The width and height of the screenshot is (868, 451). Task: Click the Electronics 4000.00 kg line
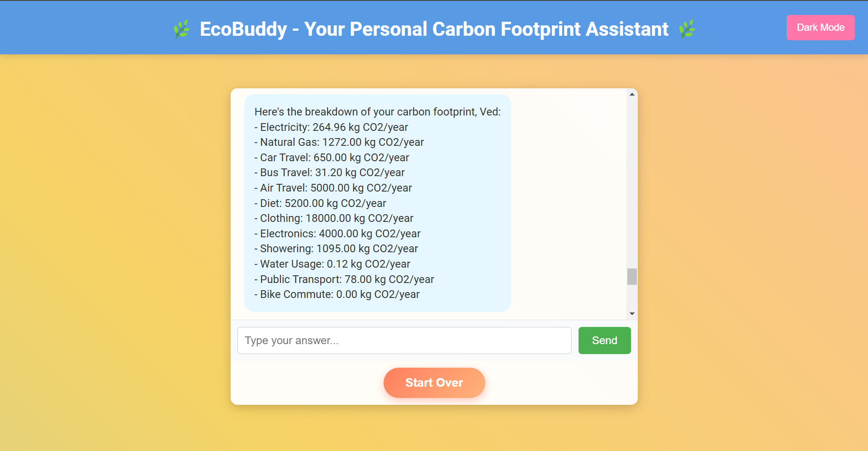[x=337, y=234]
